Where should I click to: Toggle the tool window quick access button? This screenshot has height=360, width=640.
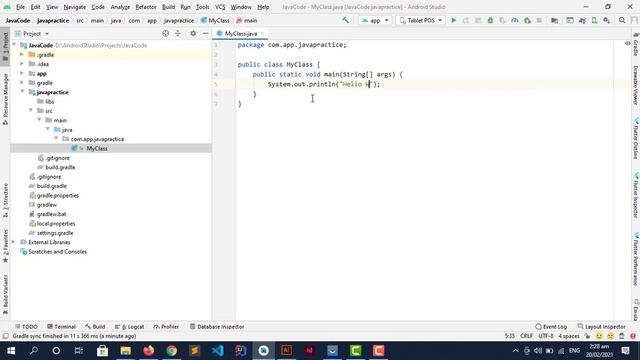[x=5, y=336]
